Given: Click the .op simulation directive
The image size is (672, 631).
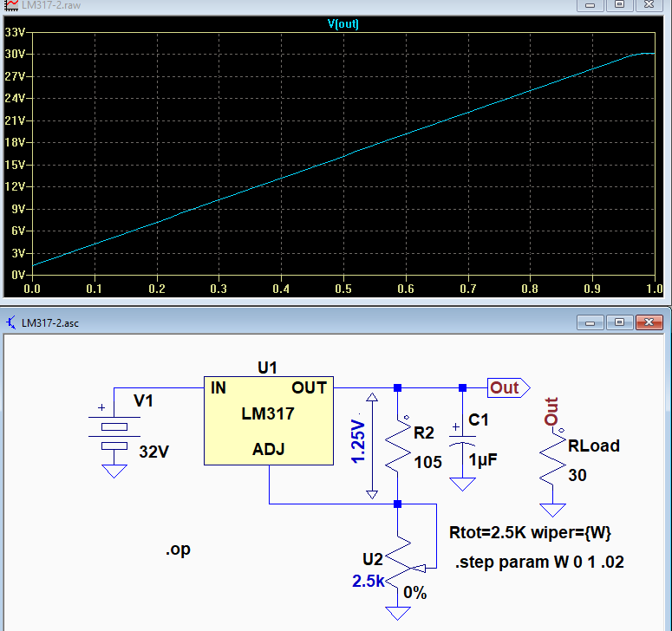Looking at the screenshot, I should click(178, 550).
